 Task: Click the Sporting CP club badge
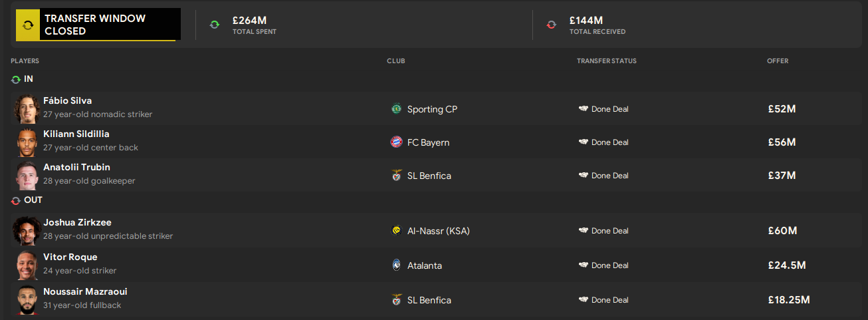pyautogui.click(x=397, y=109)
